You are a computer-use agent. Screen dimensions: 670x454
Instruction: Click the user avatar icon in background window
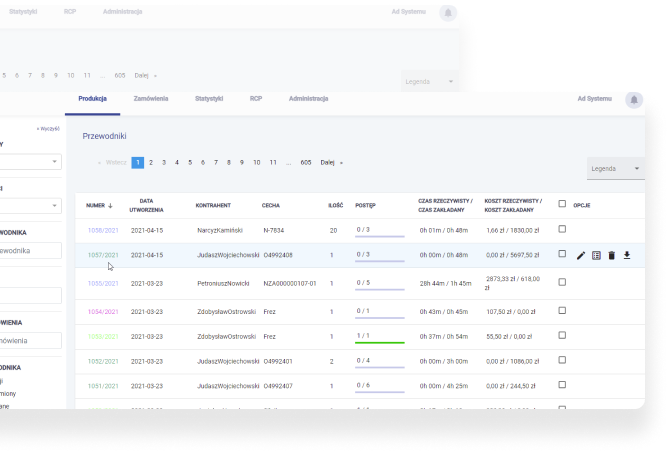click(446, 12)
